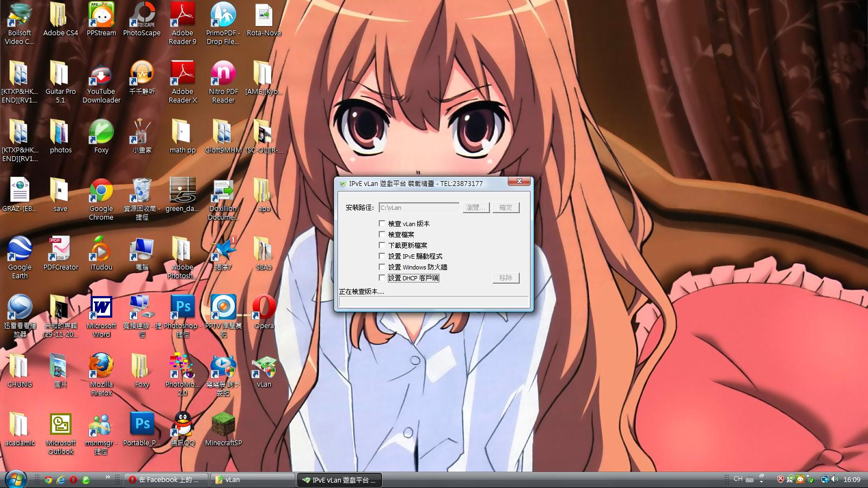Viewport: 868px width, 488px height.
Task: Open the YouTube Downloader desktop icon
Action: [101, 76]
